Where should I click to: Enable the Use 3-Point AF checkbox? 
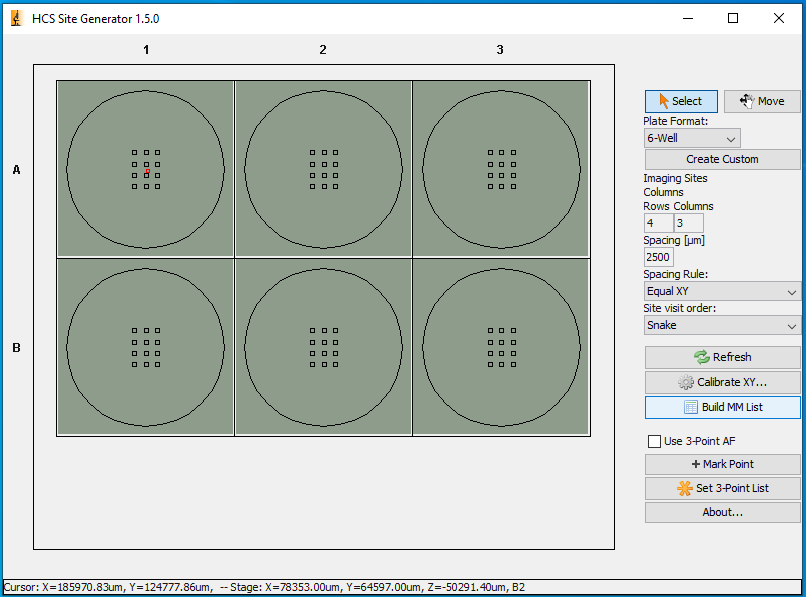tap(655, 441)
